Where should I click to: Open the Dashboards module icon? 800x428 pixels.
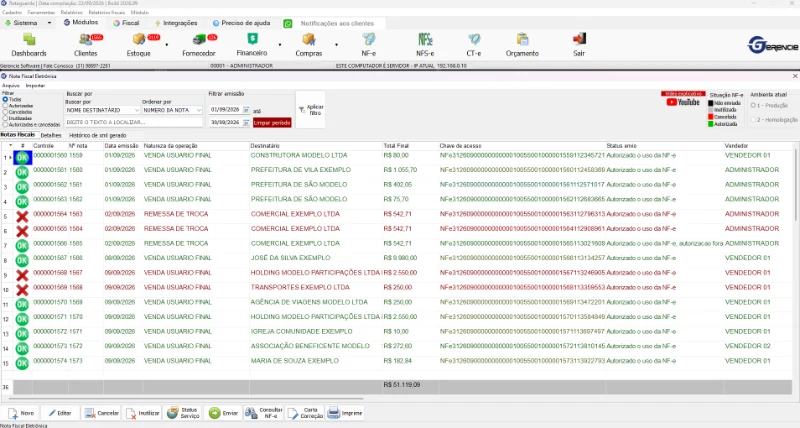29,40
